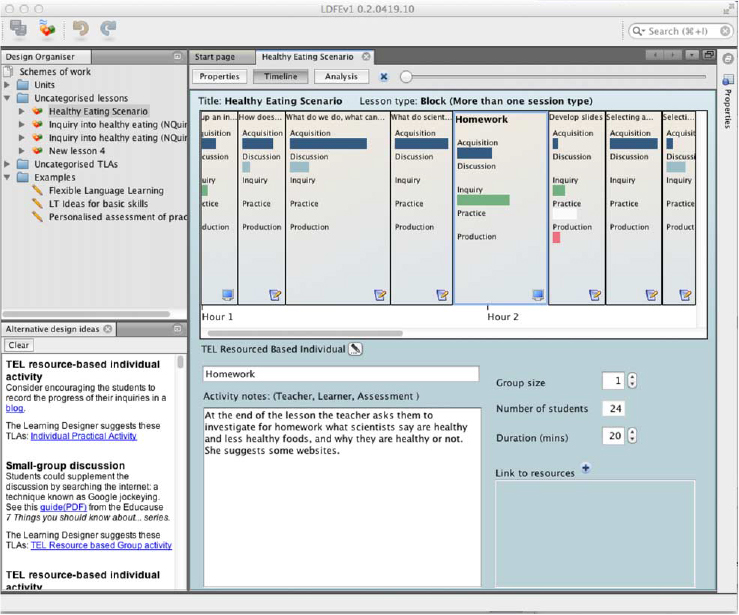The height and width of the screenshot is (615, 739).
Task: Expand the Healthy Eating Scenario tree node
Action: 22,112
